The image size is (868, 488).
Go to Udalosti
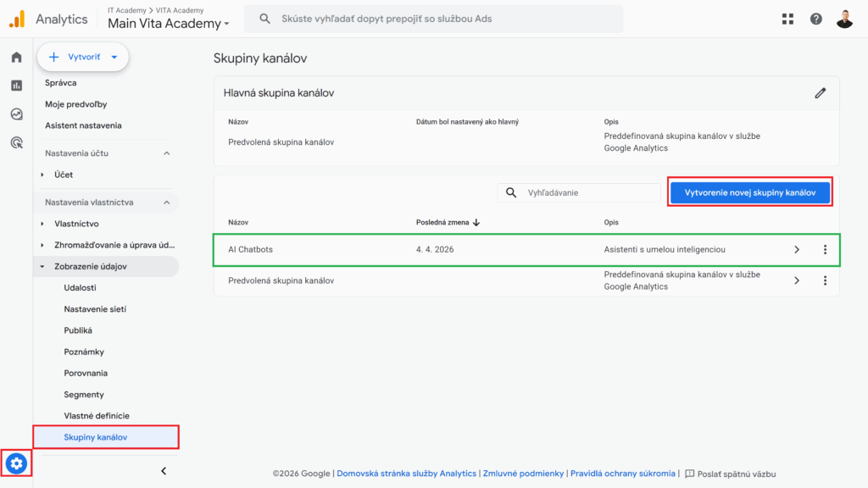pyautogui.click(x=80, y=288)
